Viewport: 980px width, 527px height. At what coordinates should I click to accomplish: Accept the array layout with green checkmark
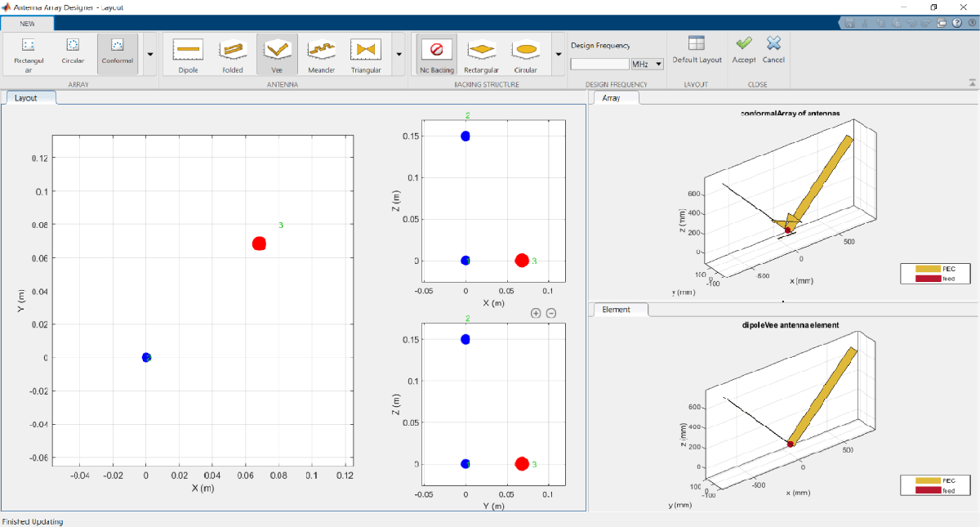(x=744, y=51)
